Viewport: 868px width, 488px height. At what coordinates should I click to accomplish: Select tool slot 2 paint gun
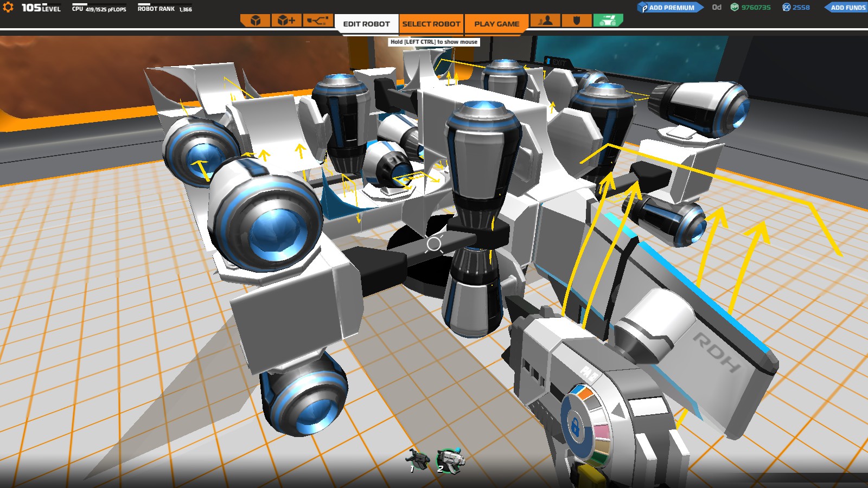click(x=451, y=460)
